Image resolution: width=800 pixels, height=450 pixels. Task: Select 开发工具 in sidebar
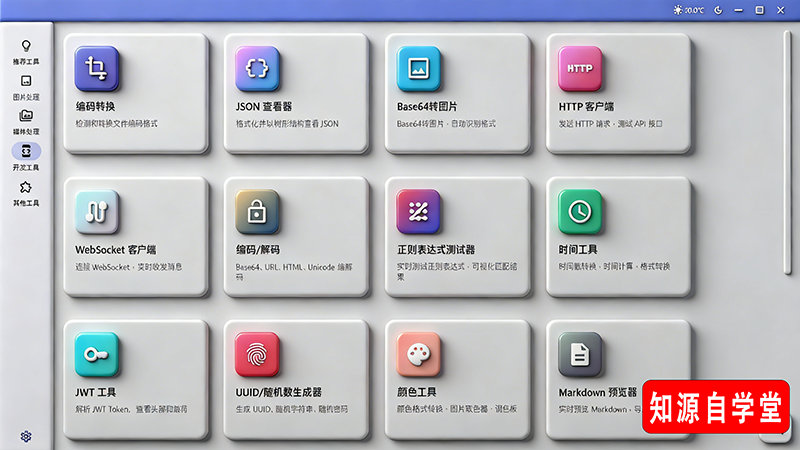point(26,157)
